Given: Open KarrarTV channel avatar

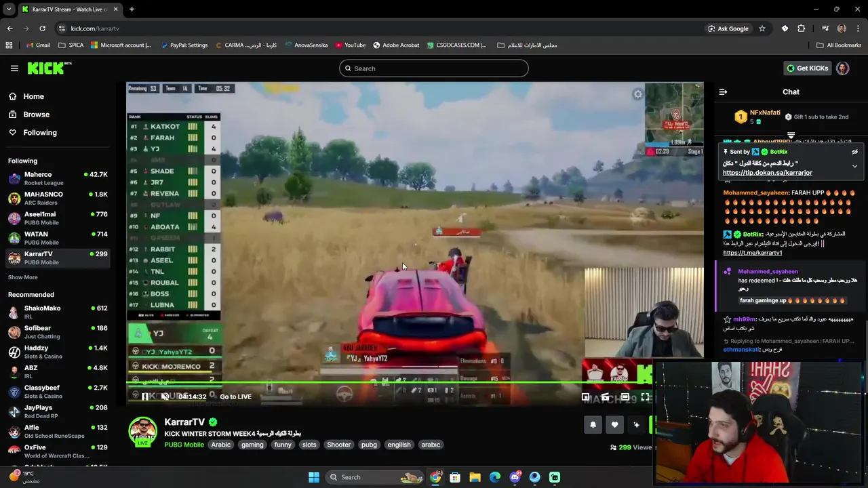Looking at the screenshot, I should coord(142,432).
